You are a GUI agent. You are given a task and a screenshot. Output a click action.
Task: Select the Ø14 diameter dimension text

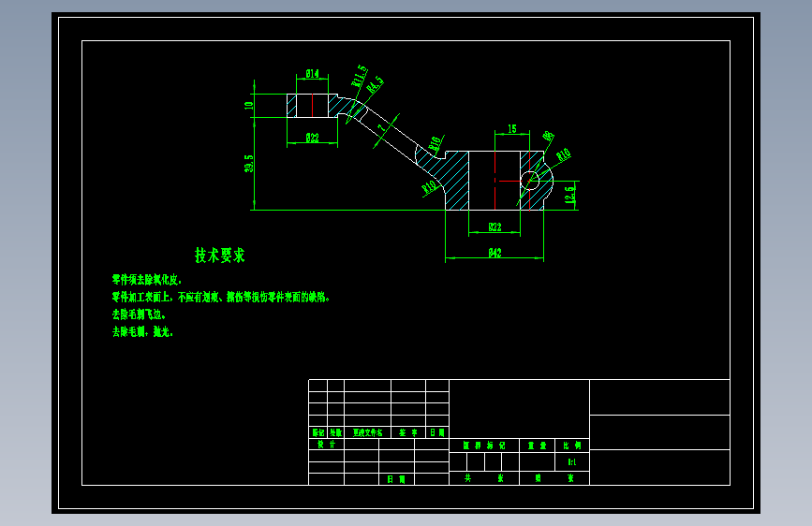coord(312,74)
